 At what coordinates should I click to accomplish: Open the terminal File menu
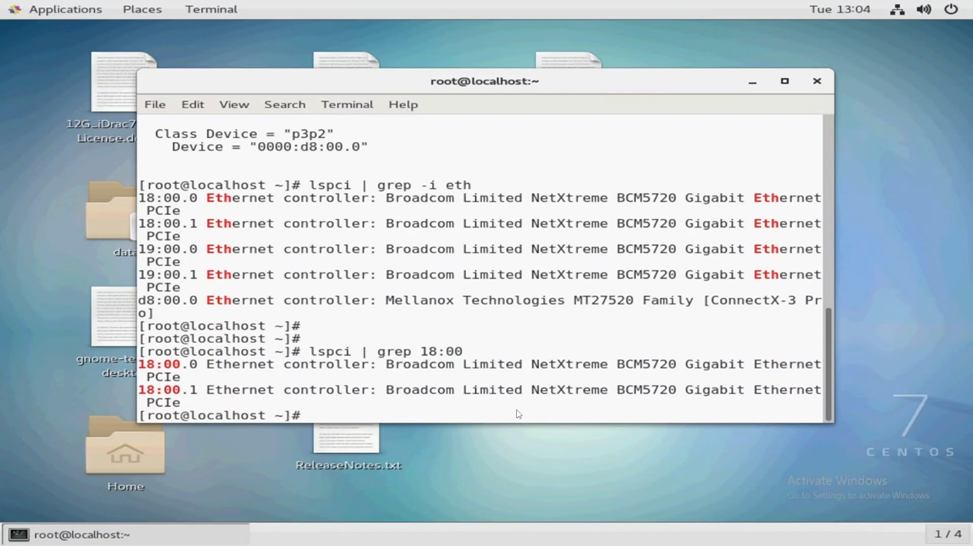coord(155,104)
